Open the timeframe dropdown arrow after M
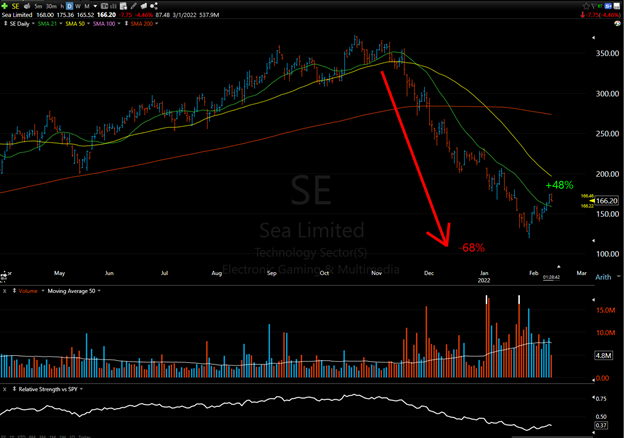The height and width of the screenshot is (438, 624). pos(95,6)
